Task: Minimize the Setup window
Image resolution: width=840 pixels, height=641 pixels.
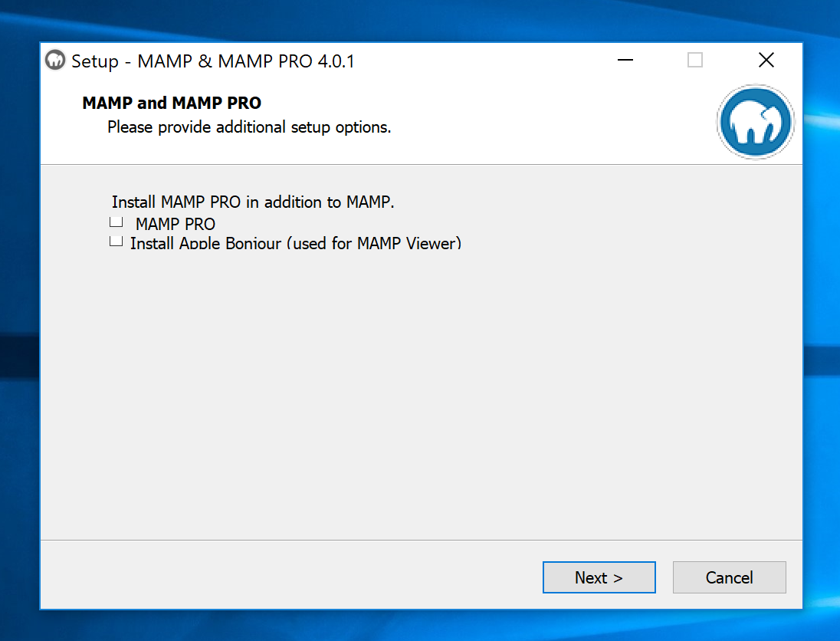Action: (x=625, y=60)
